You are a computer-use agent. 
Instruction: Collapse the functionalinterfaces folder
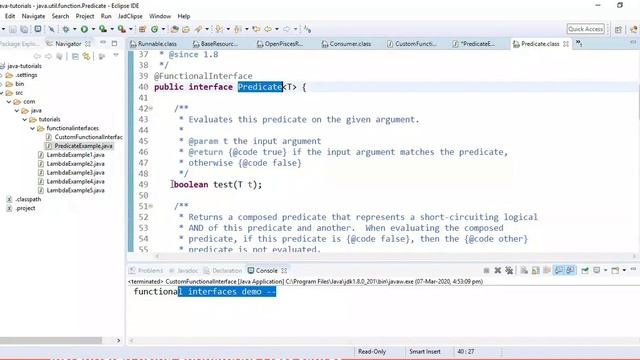pyautogui.click(x=33, y=128)
